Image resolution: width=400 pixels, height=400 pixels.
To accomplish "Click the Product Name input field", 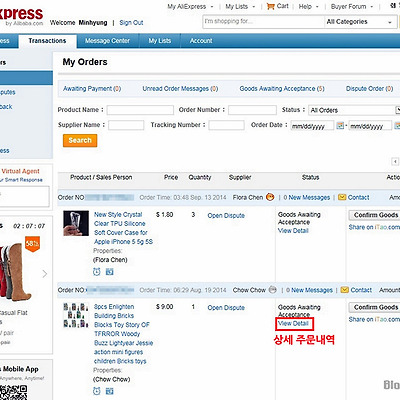I will coord(140,110).
